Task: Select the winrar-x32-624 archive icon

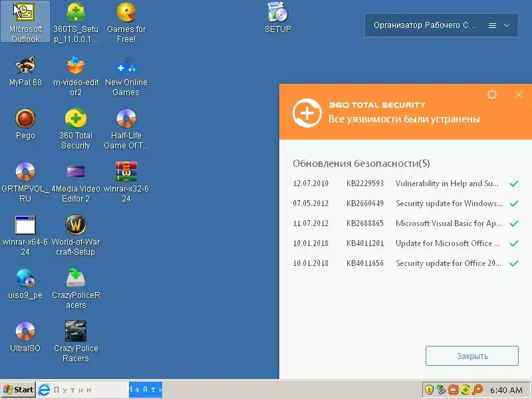Action: click(126, 182)
